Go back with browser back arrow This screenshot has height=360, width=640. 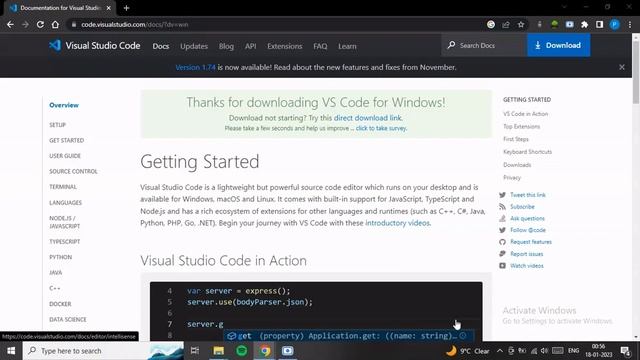(10, 24)
